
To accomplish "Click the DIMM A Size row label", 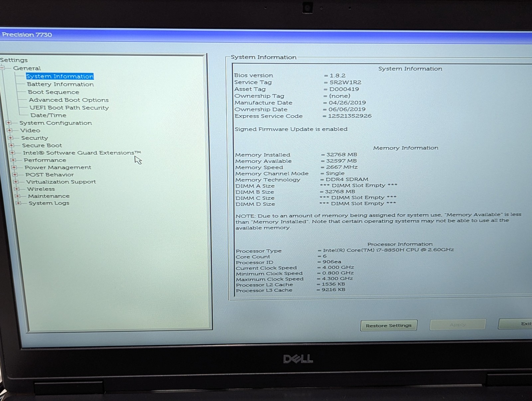I will click(x=255, y=186).
